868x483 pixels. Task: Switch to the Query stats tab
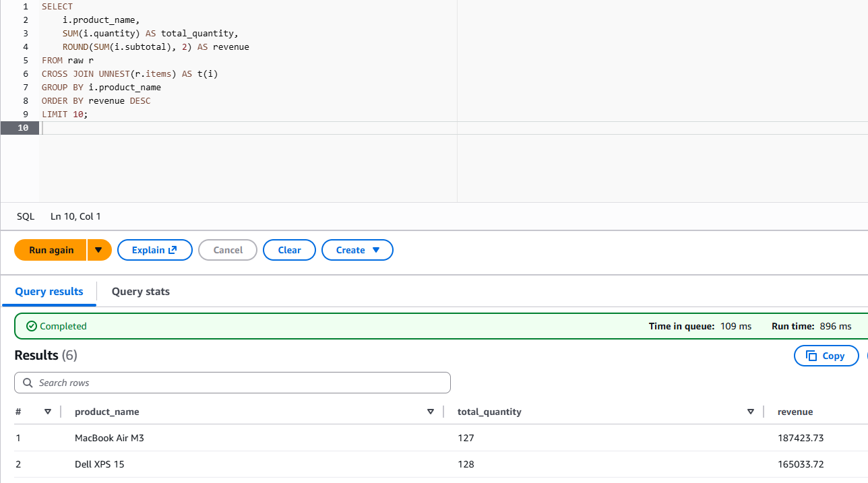point(140,292)
